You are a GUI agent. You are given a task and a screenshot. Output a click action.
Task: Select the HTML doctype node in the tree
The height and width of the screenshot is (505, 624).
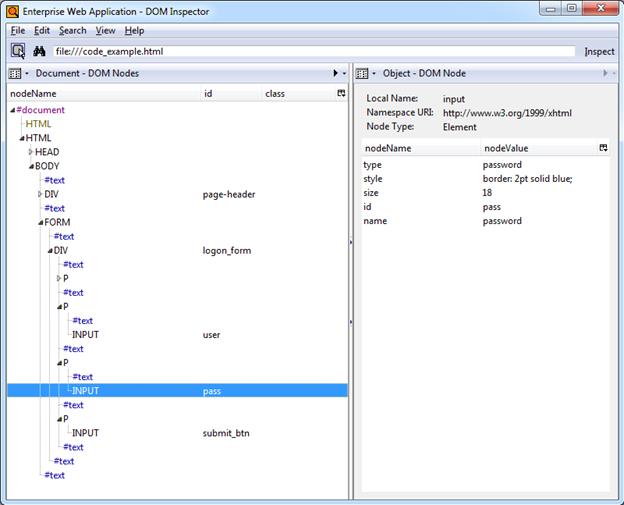(x=38, y=124)
